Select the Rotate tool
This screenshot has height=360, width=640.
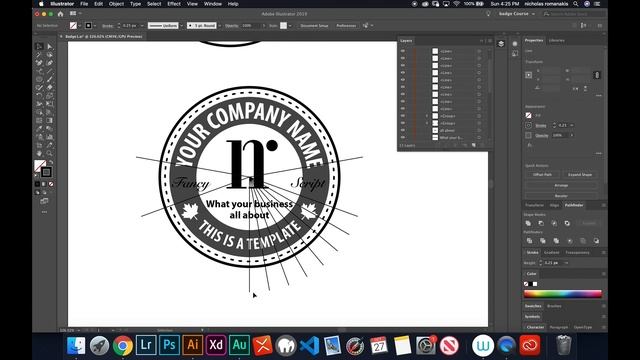40,96
